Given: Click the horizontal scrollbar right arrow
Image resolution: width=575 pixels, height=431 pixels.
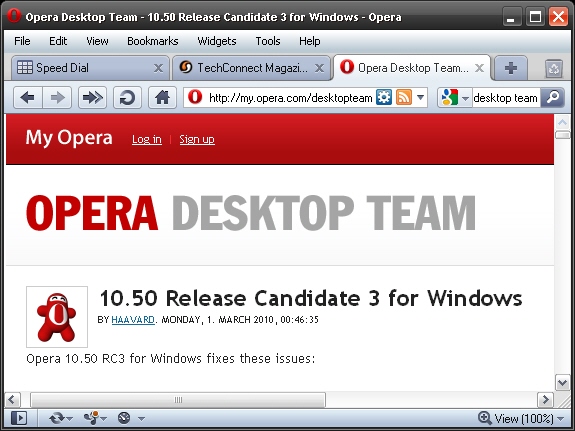Looking at the screenshot, I should [x=545, y=399].
